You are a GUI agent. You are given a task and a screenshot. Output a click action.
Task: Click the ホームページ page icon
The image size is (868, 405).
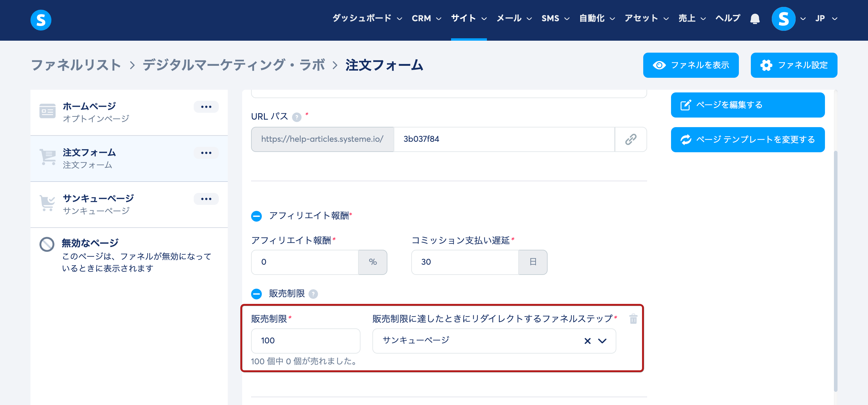click(47, 111)
